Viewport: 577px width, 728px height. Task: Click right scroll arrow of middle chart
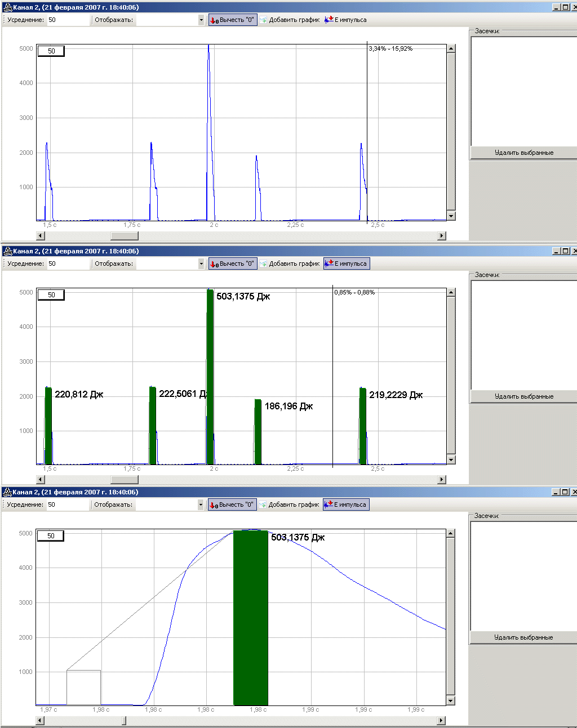(x=442, y=480)
